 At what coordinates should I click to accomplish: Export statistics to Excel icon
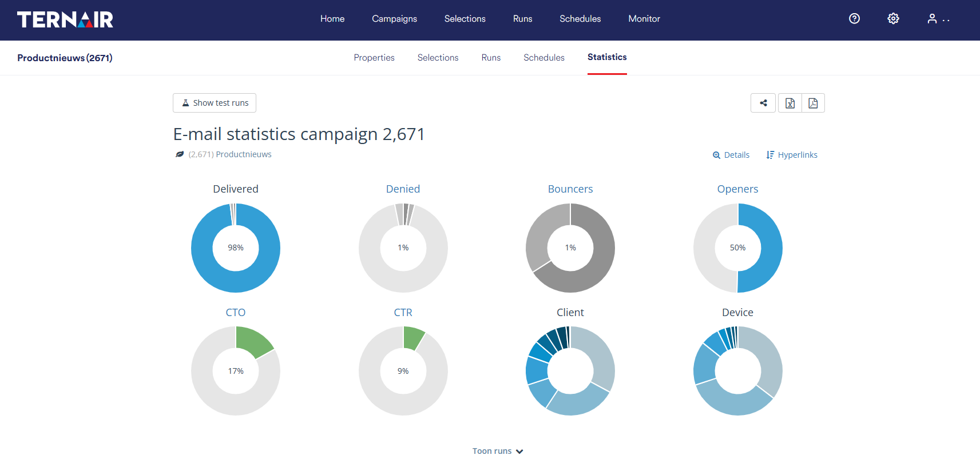[x=790, y=103]
